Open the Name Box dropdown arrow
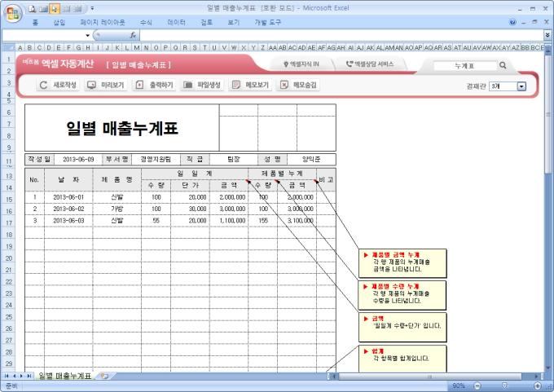Image resolution: width=554 pixels, height=392 pixels. [88, 35]
